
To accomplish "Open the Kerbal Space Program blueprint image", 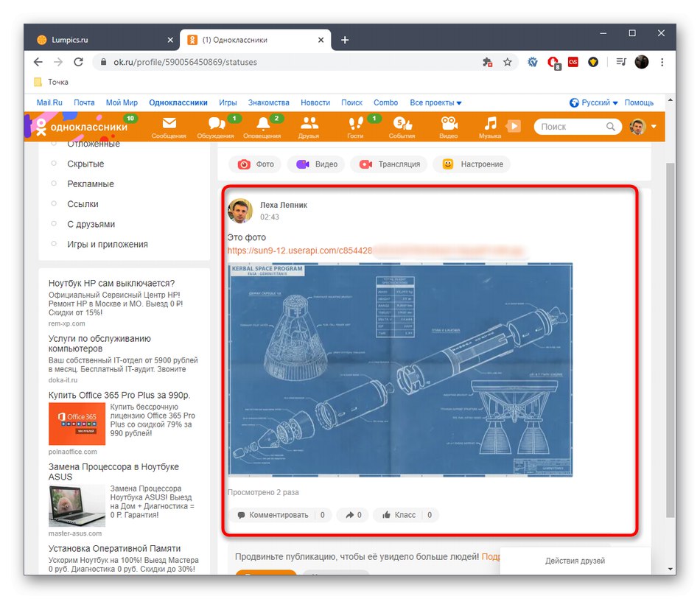I will tap(400, 370).
